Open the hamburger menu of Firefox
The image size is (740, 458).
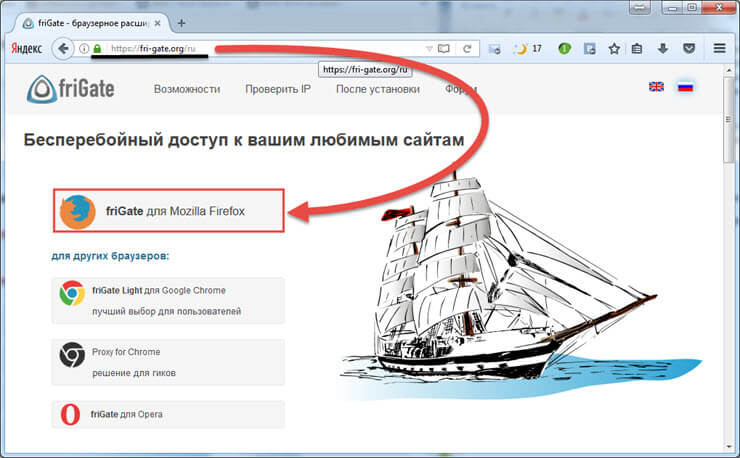(x=720, y=48)
